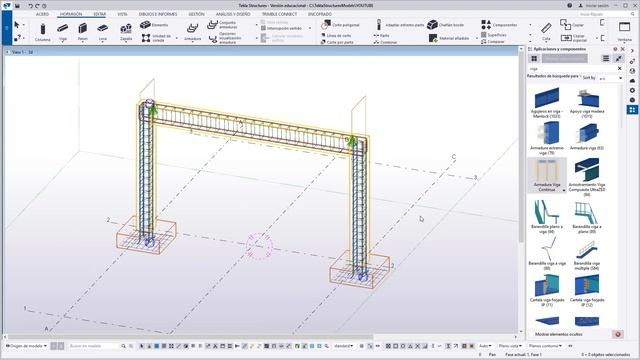The height and width of the screenshot is (360, 640).
Task: Select the Panel wall tool
Action: point(82,32)
